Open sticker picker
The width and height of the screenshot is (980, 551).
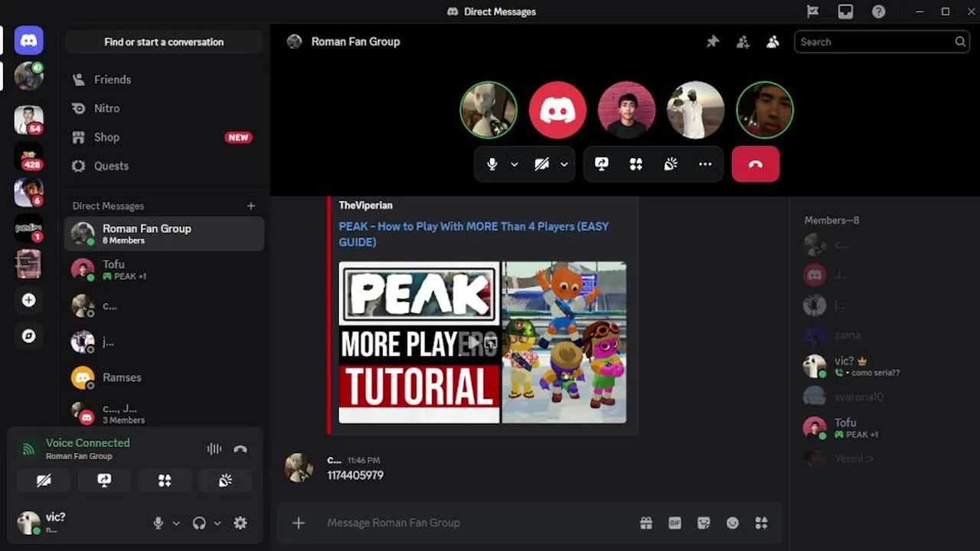(x=704, y=523)
